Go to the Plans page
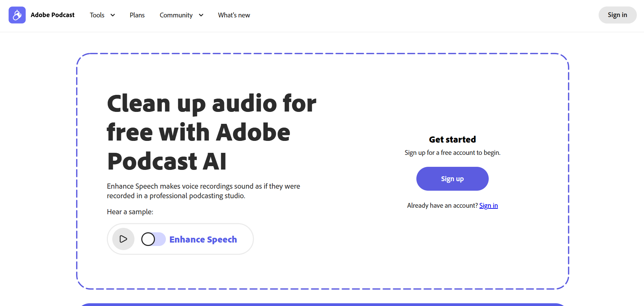The height and width of the screenshot is (306, 644). click(137, 15)
